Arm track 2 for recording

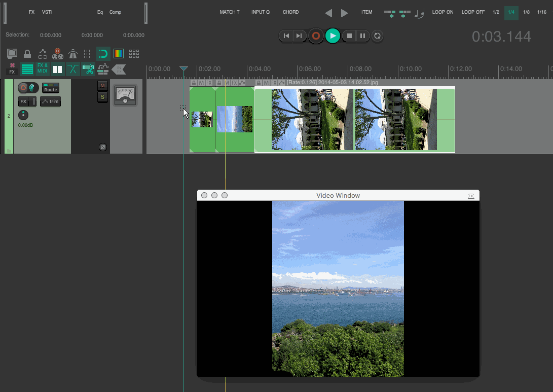pos(23,88)
